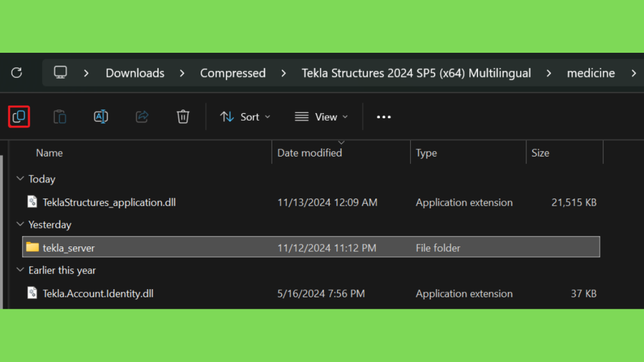
Task: Expand the chevron after Tekla Structures breadcrumb
Action: click(549, 74)
